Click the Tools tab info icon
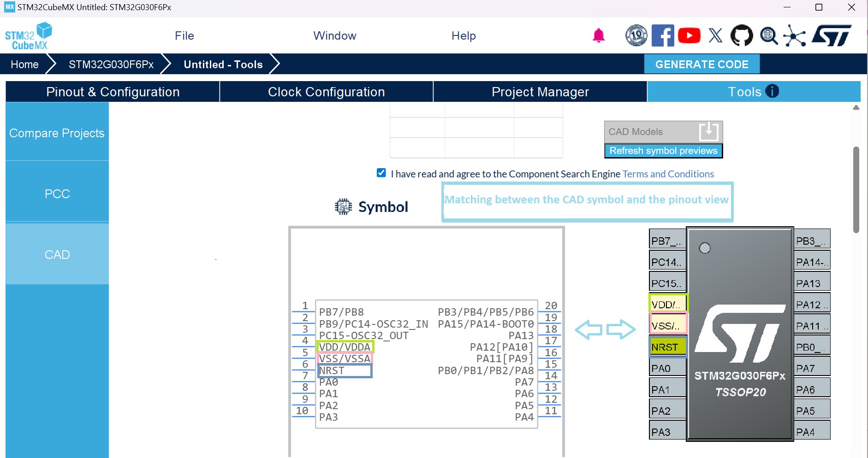 point(772,91)
